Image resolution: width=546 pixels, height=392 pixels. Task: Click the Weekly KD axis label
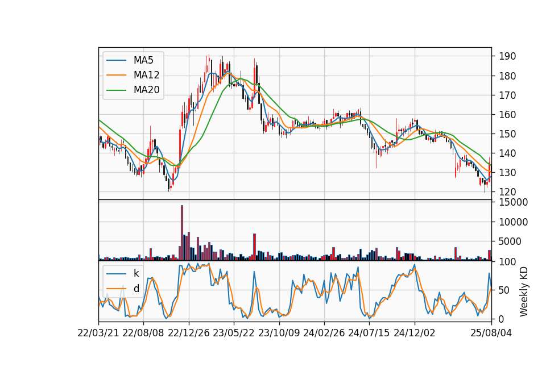(x=523, y=292)
